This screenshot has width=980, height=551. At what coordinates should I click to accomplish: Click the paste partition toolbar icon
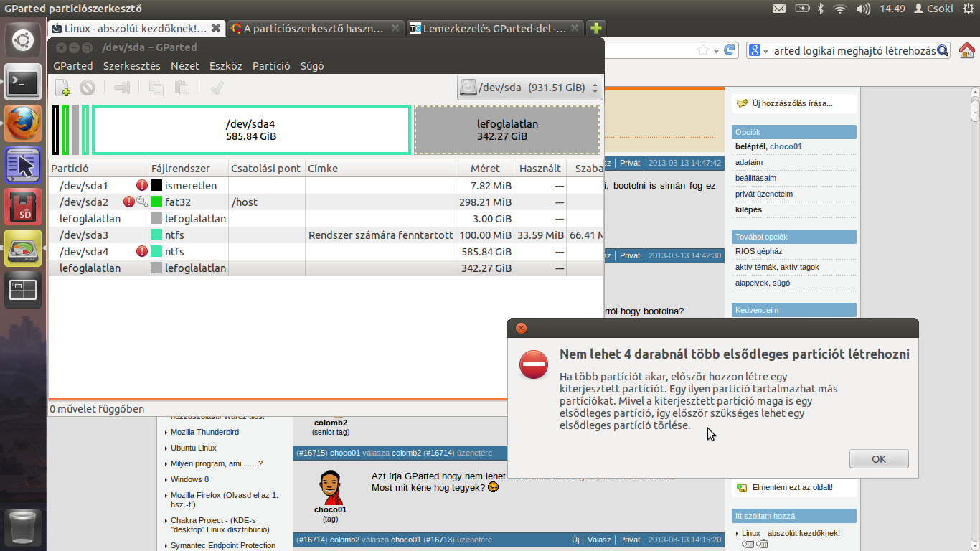[182, 88]
